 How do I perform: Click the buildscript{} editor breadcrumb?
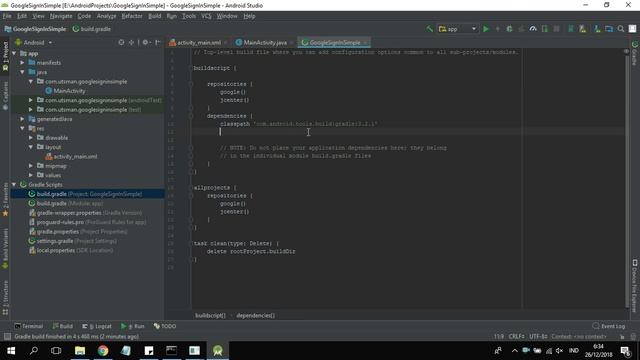[x=210, y=316]
